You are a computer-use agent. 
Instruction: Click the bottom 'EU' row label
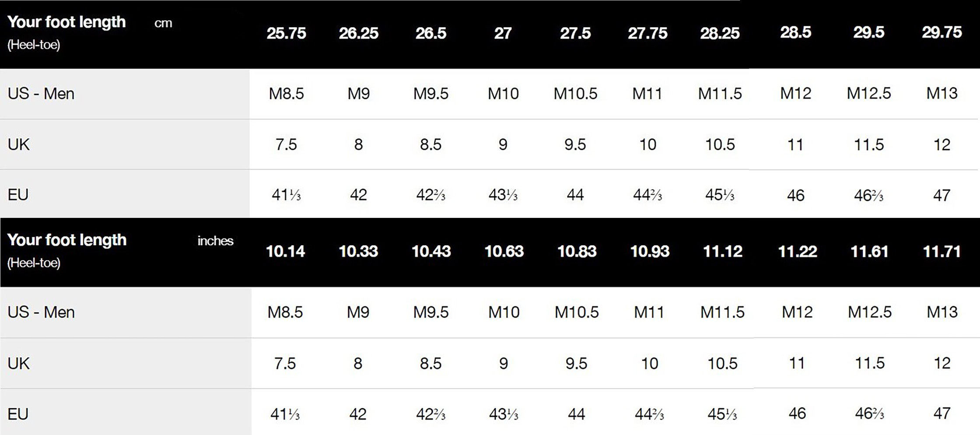coord(18,414)
